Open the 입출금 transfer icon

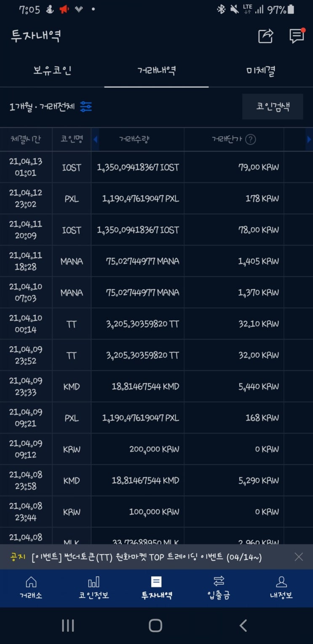(219, 582)
